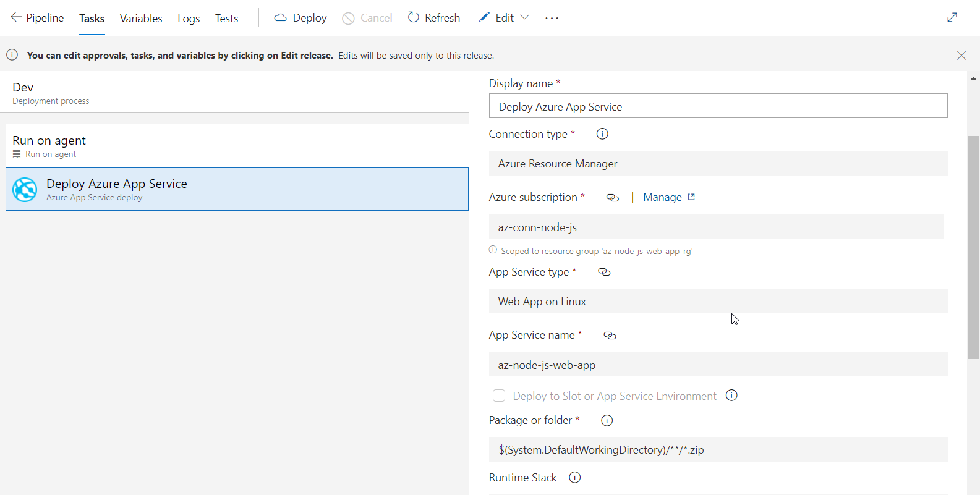This screenshot has height=495, width=980.
Task: Click 'Deployment process' text under Dev
Action: click(51, 101)
